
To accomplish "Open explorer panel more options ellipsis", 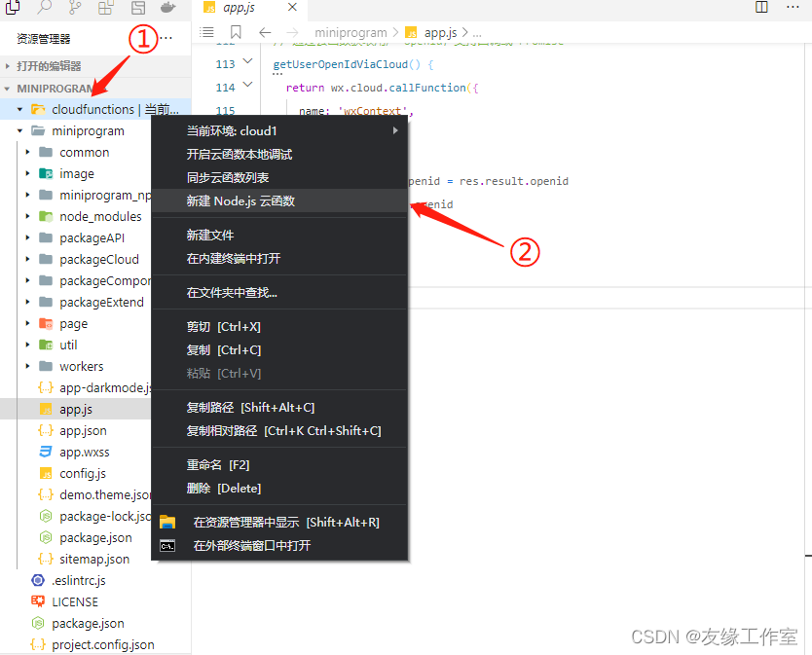I will [166, 38].
